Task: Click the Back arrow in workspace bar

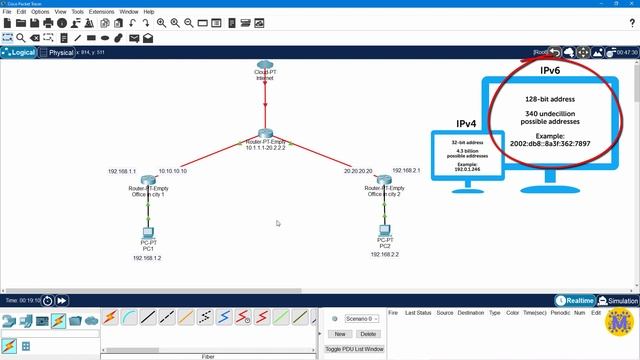Action: coord(555,52)
